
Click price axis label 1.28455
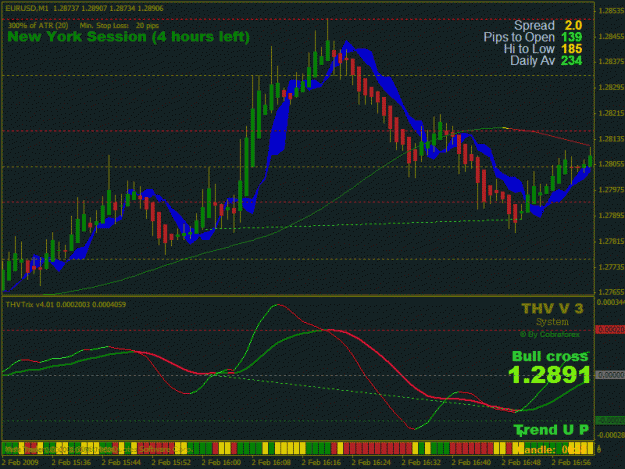(x=611, y=37)
